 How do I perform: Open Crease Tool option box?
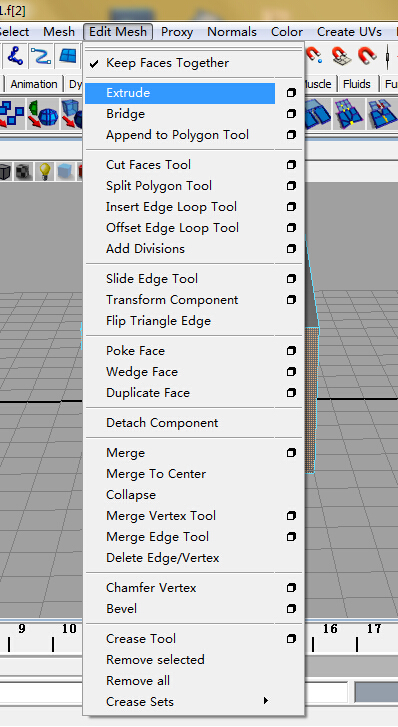(x=291, y=638)
